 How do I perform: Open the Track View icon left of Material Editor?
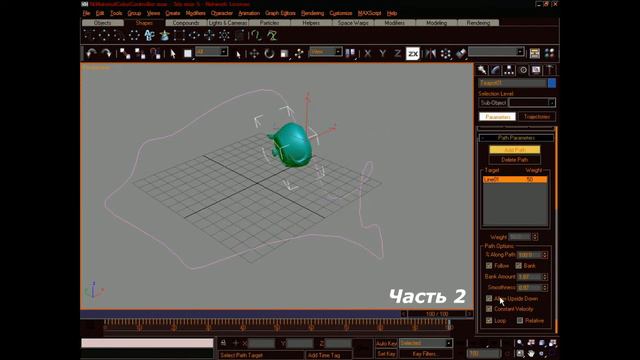(x=535, y=53)
